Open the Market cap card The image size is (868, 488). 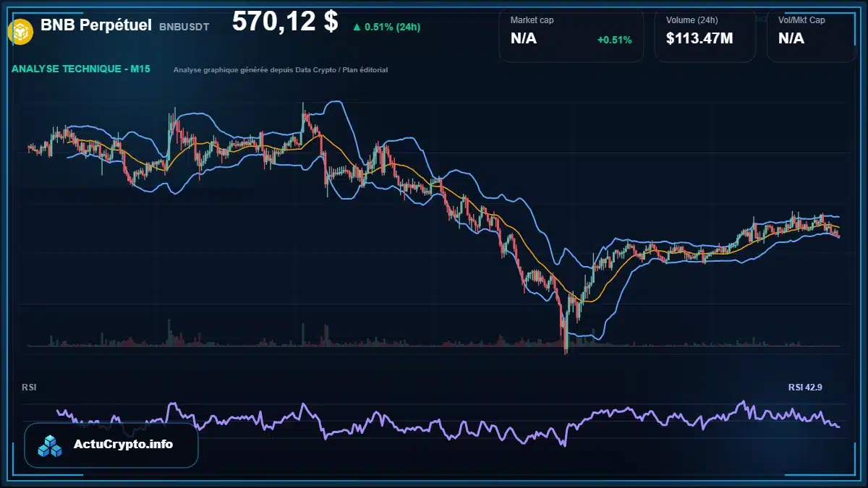(x=571, y=35)
